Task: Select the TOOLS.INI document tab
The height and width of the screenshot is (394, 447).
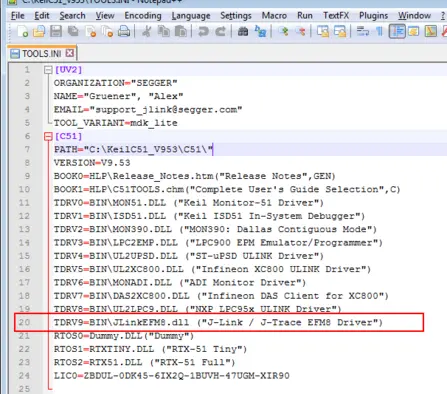Action: pyautogui.click(x=42, y=54)
